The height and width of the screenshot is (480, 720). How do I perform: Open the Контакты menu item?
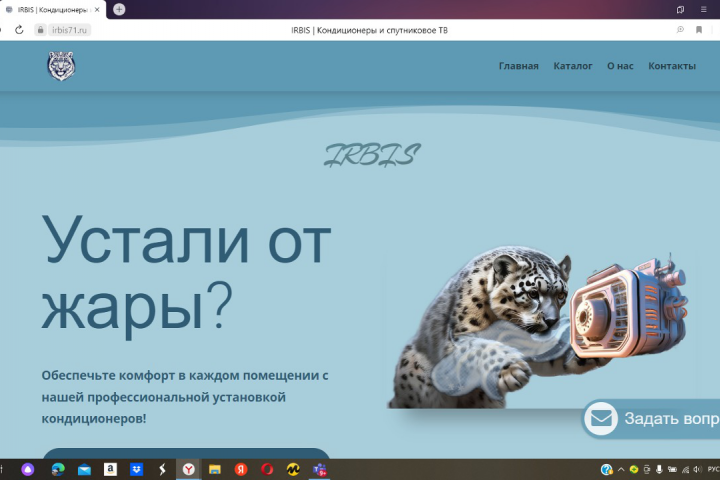(672, 66)
